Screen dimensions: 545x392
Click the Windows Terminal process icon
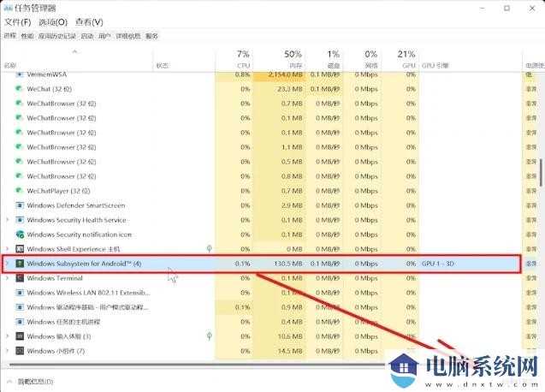[x=20, y=278]
